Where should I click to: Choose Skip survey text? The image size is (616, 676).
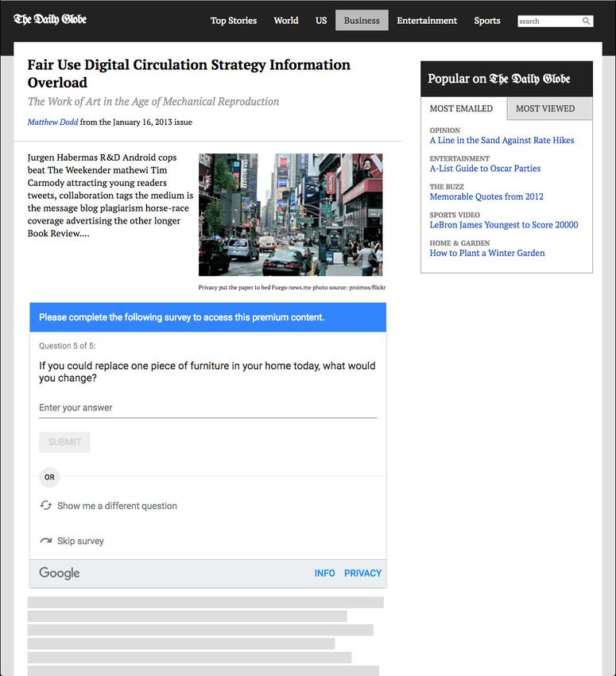(x=80, y=541)
